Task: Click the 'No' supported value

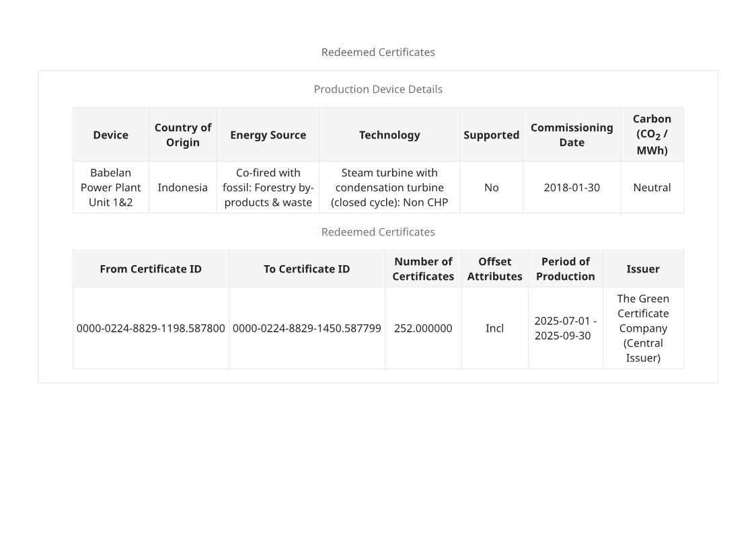Action: click(491, 187)
